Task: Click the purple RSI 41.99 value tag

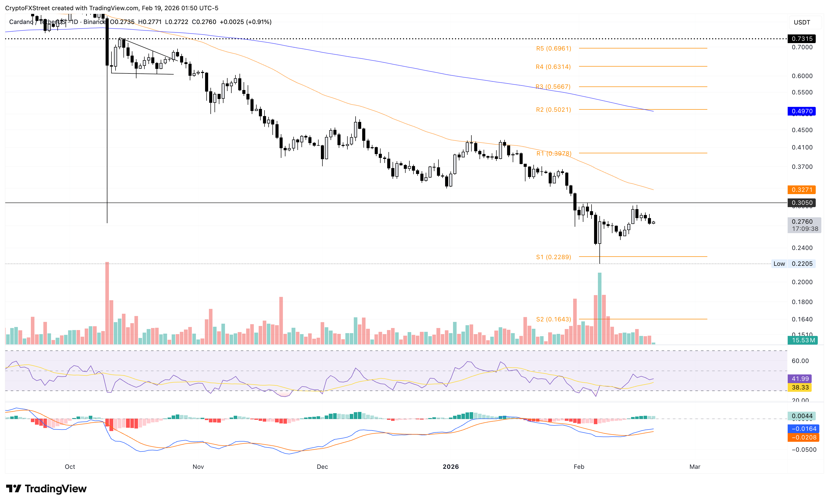Action: (x=800, y=379)
